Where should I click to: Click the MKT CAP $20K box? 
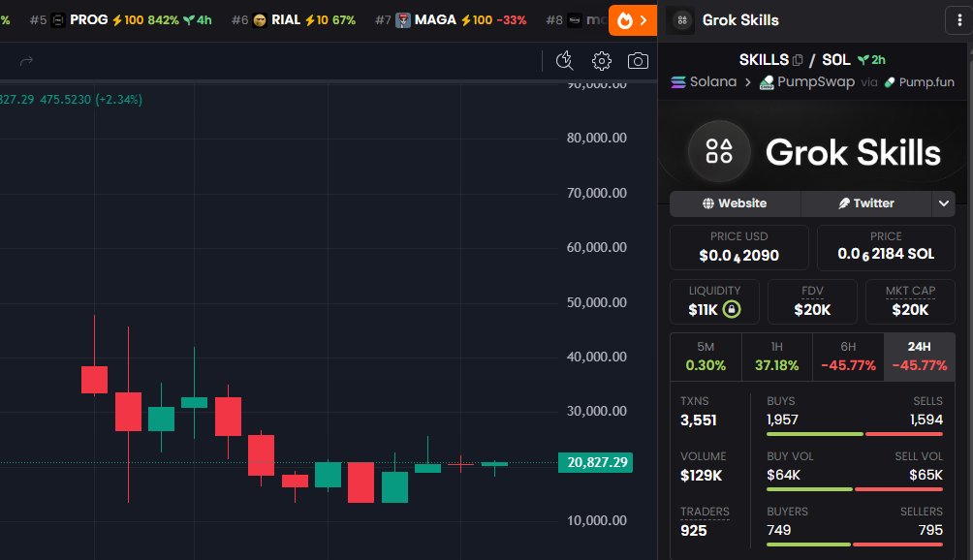[910, 302]
